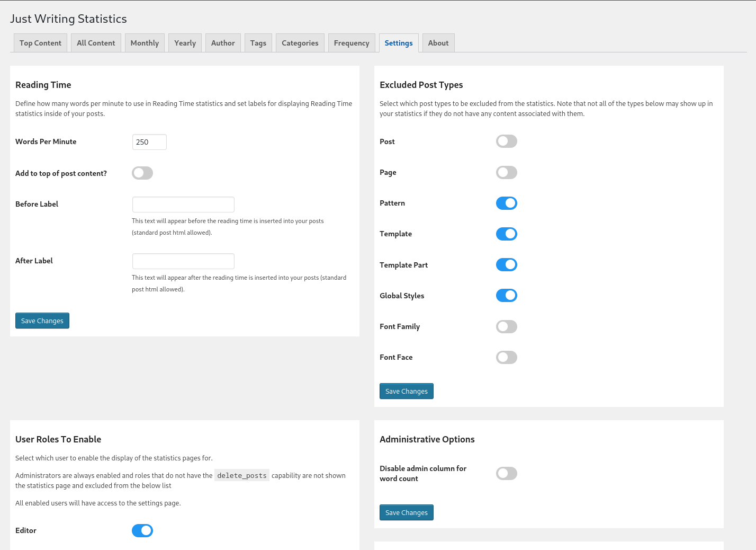756x550 pixels.
Task: Click the Words Per Minute field
Action: click(x=149, y=142)
